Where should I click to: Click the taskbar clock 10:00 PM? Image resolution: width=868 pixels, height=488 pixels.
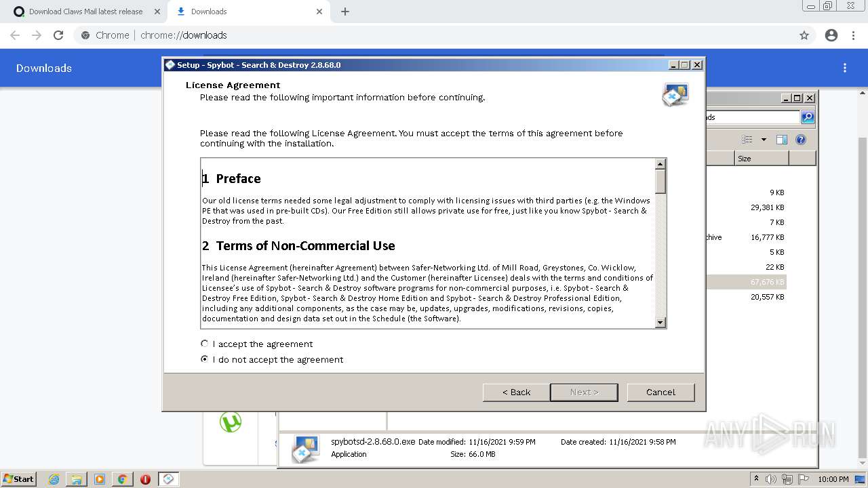tap(833, 479)
